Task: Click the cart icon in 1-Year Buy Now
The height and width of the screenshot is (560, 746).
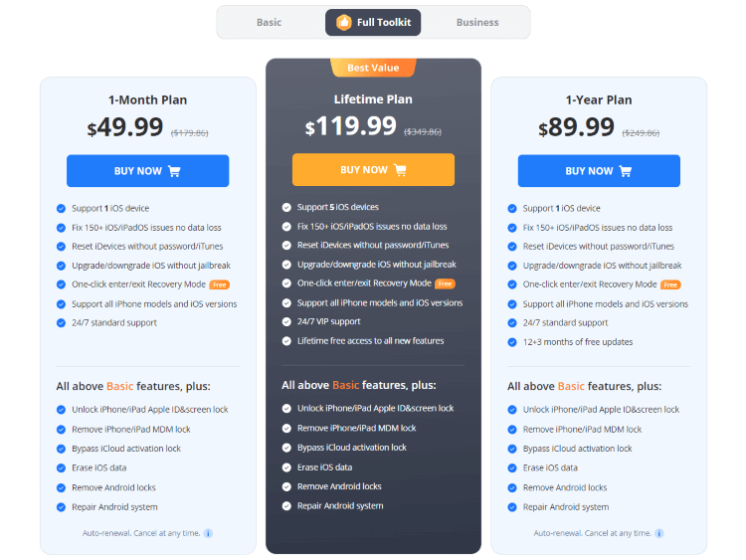Action: [626, 171]
